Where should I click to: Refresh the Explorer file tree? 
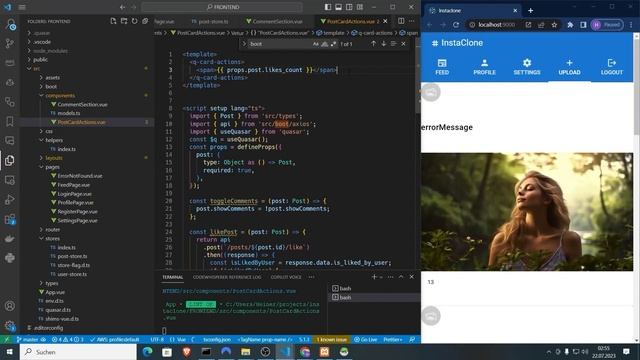pos(135,21)
